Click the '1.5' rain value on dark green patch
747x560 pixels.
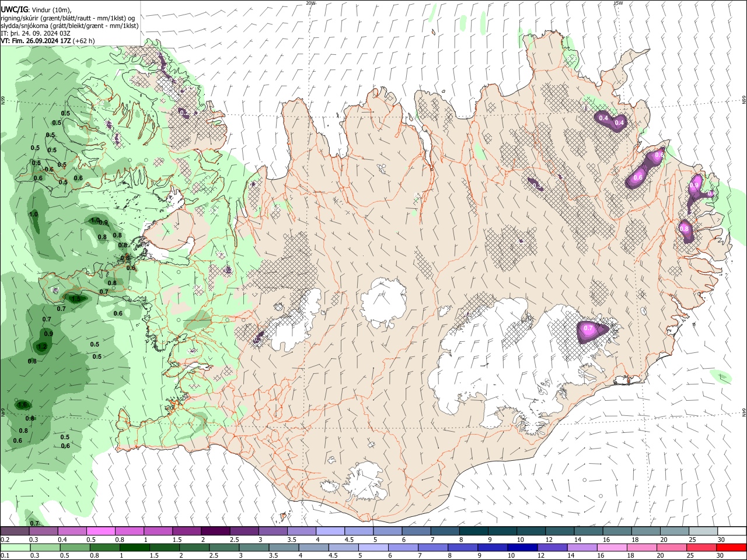pos(76,299)
